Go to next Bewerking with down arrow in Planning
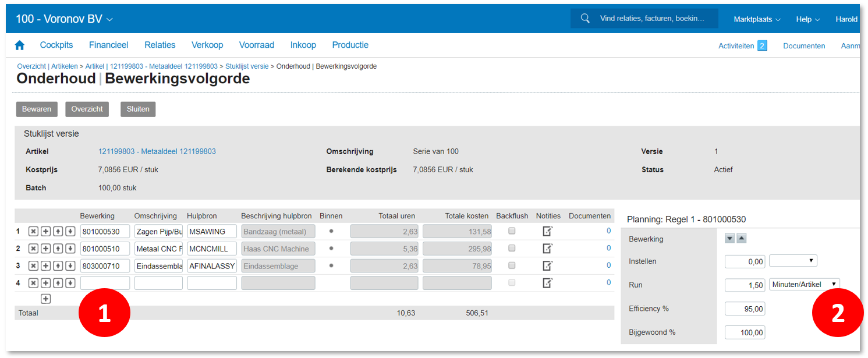This screenshot has width=868, height=358. [x=729, y=238]
